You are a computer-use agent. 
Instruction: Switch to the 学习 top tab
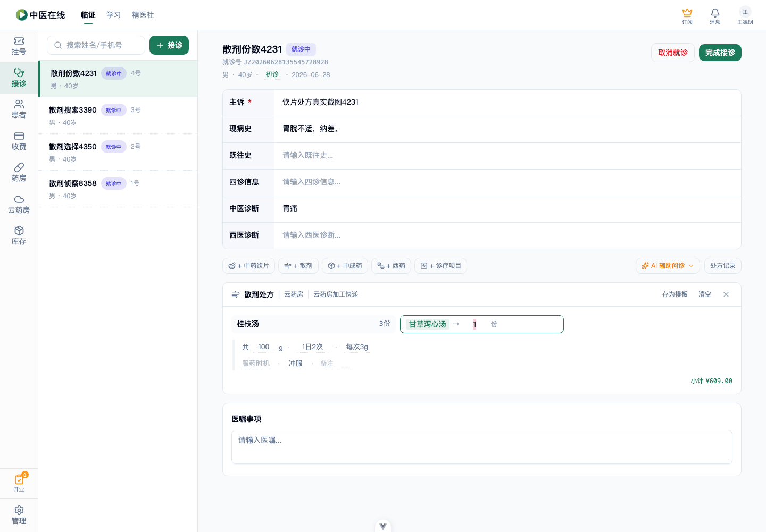(x=114, y=15)
